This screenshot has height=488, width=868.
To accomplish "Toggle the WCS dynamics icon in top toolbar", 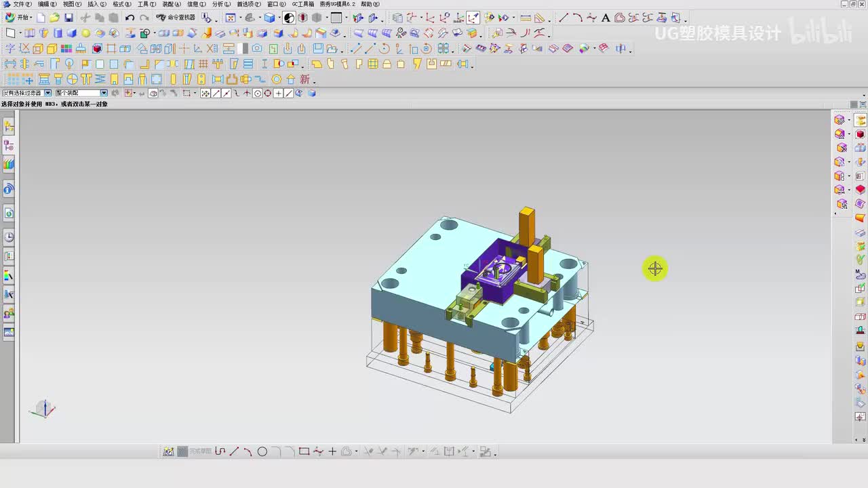I will pos(473,18).
